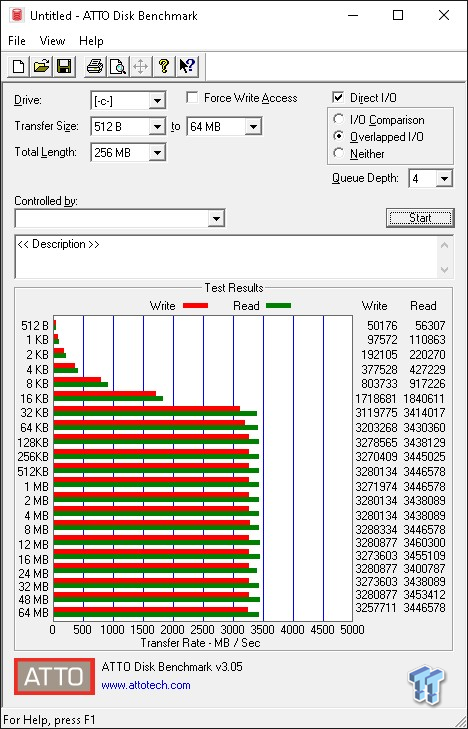The image size is (468, 729).
Task: Open the Total Length 256 MB dropdown
Action: point(157,152)
